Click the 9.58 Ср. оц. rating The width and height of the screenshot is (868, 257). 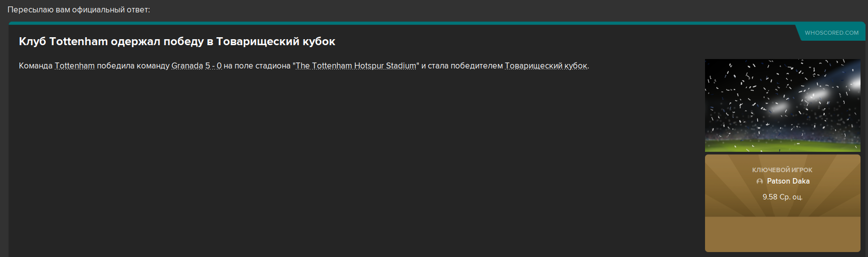[x=783, y=197]
